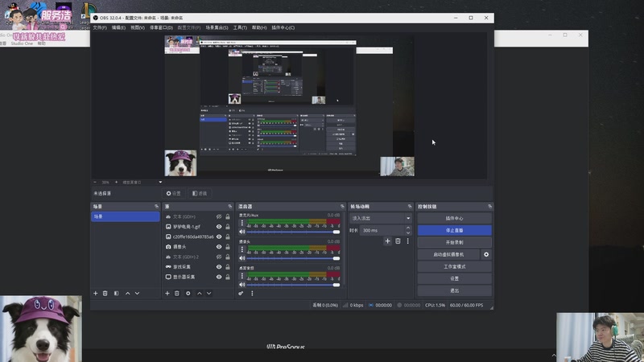Click the blue stop streaming button

point(454,230)
